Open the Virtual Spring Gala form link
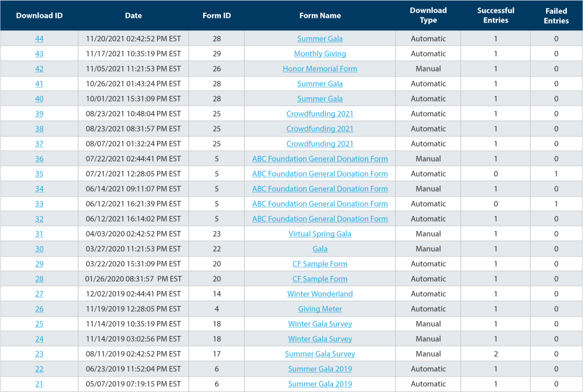 pyautogui.click(x=320, y=234)
